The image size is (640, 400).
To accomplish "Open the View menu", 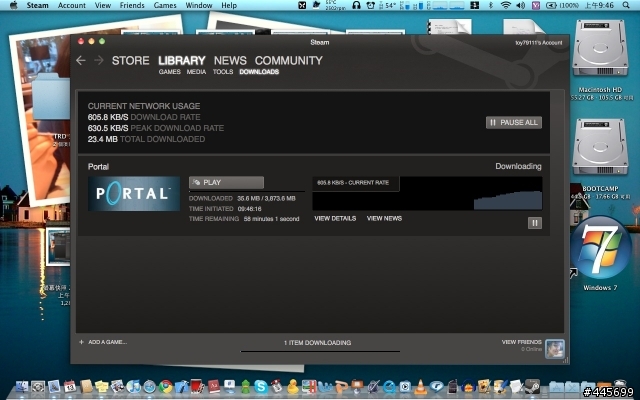I will 103,5.
